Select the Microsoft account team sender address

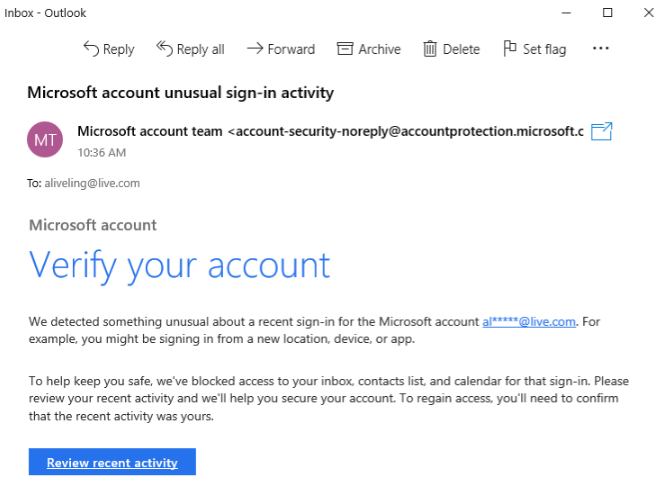[x=330, y=131]
